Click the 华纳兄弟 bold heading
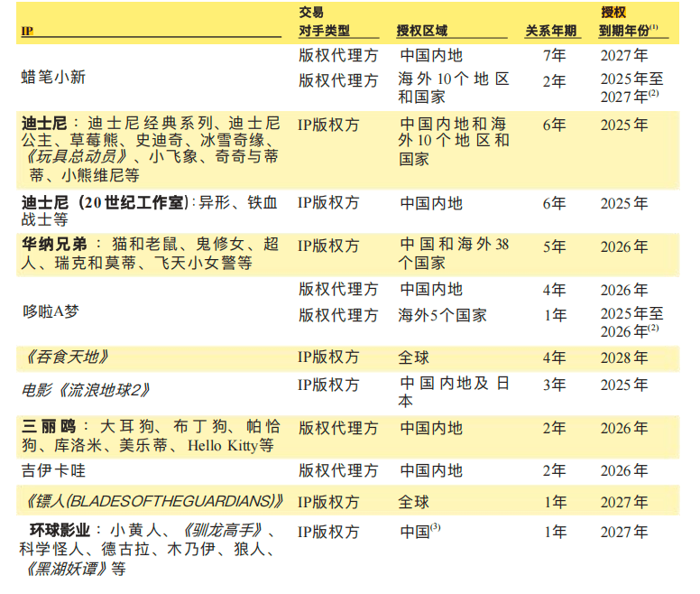700x594 pixels. [x=54, y=245]
